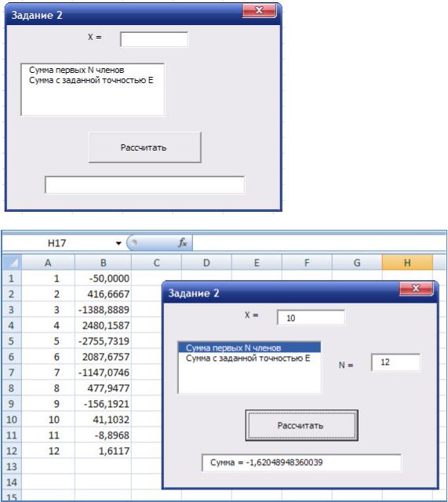Select column G header
This screenshot has height=502, width=448.
(x=357, y=263)
